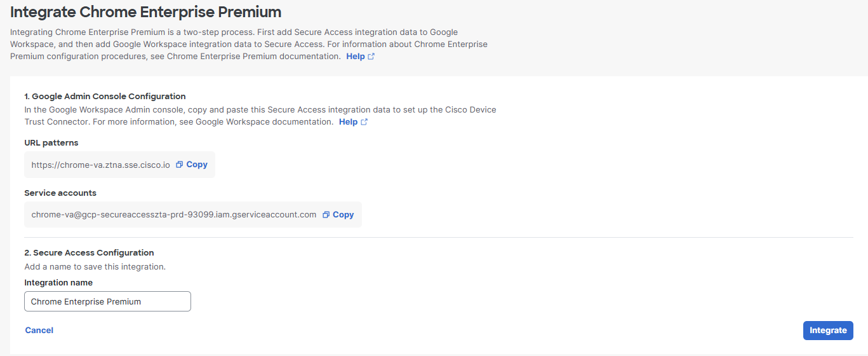The image size is (868, 356).
Task: Click the 'Add a name to save this integration' text
Action: tap(95, 267)
